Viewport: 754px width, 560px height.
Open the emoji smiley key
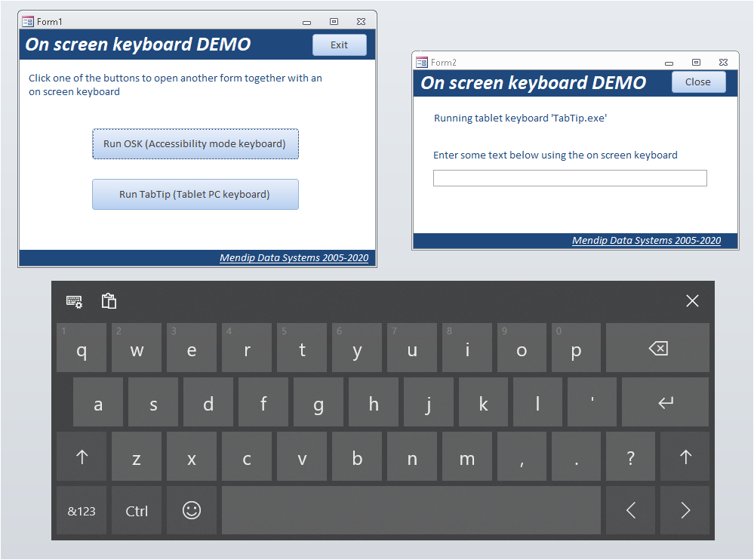coord(192,510)
